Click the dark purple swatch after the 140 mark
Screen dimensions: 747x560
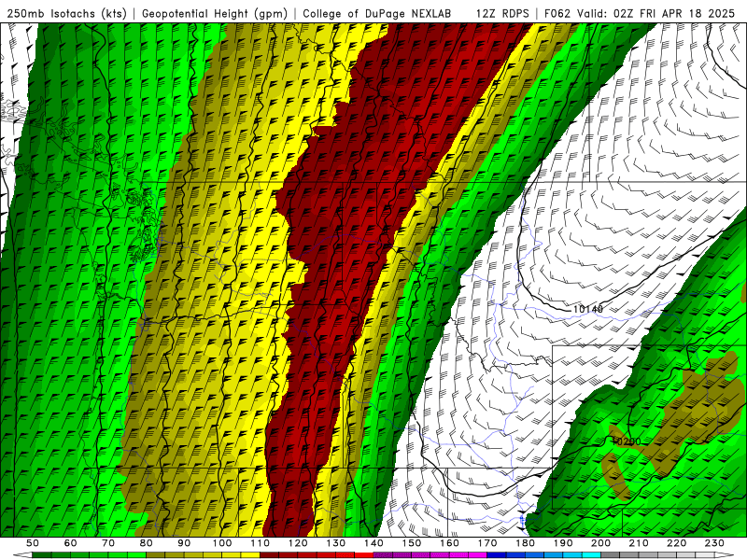383,555
